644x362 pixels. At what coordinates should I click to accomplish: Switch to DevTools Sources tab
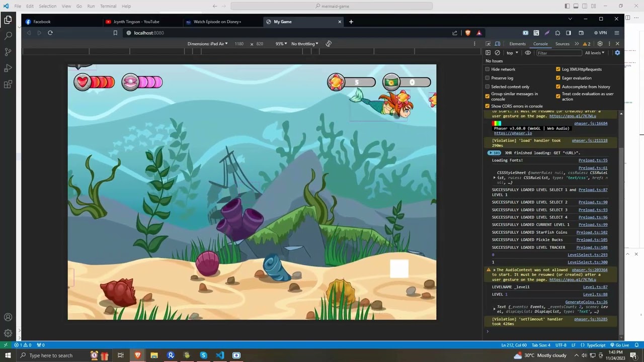tap(562, 44)
